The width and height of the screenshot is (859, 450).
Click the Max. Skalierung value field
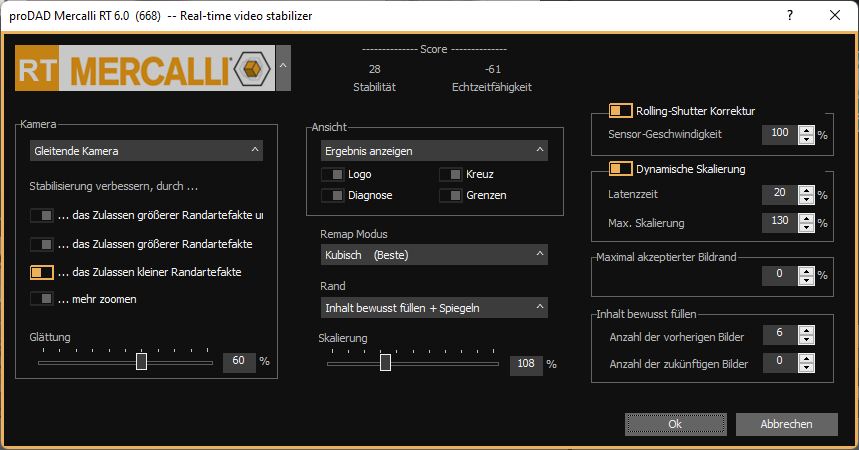780,223
